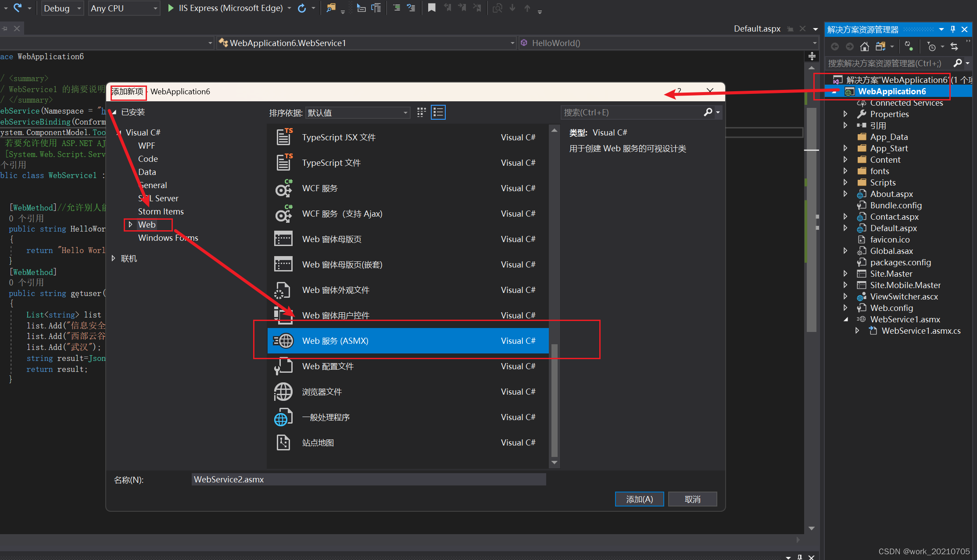The image size is (977, 560).
Task: Click the Home icon in Solution Explorer
Action: click(x=864, y=46)
